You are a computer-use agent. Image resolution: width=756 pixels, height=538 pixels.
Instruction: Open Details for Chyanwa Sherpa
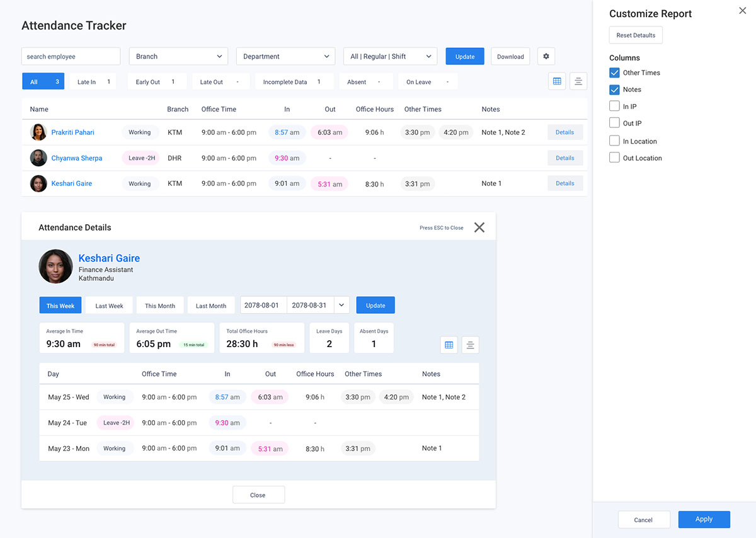tap(565, 157)
